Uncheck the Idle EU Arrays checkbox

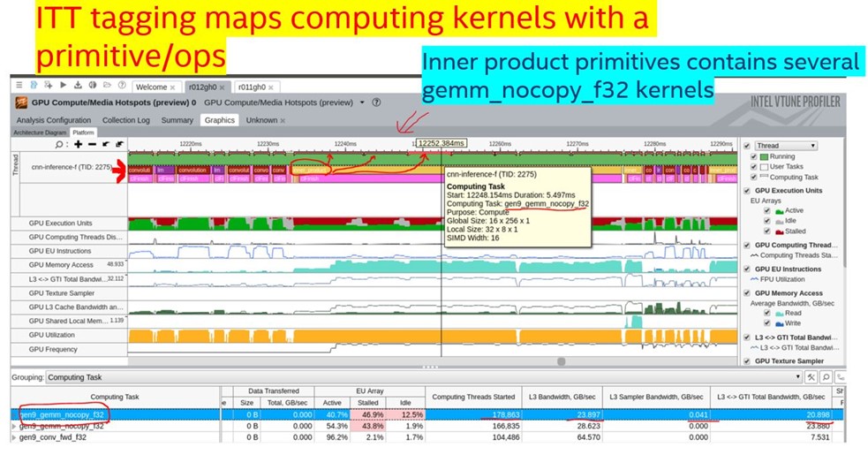766,221
